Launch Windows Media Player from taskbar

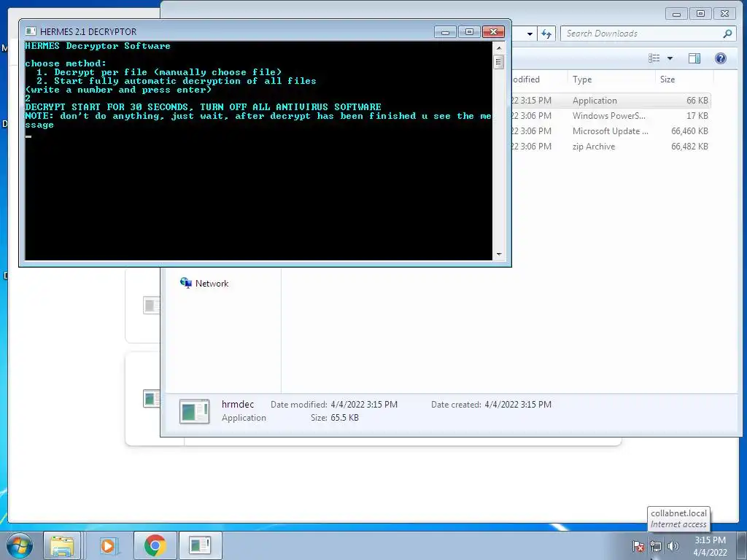click(x=109, y=545)
